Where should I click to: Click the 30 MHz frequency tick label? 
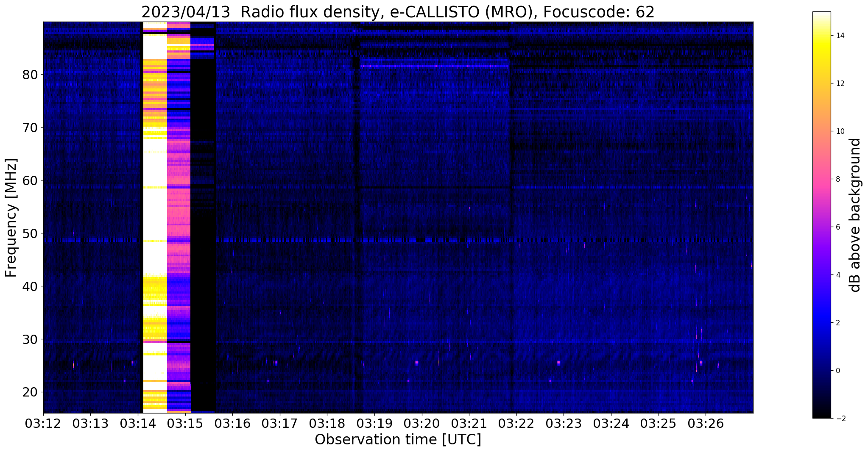click(30, 339)
